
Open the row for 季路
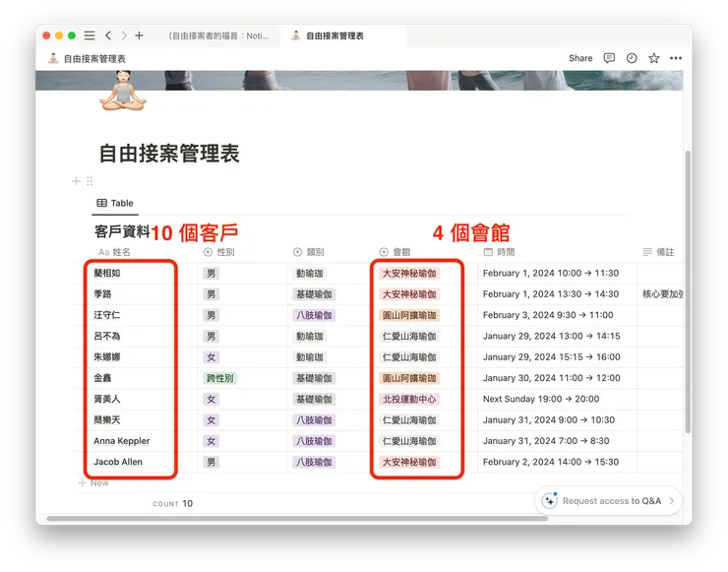click(102, 294)
